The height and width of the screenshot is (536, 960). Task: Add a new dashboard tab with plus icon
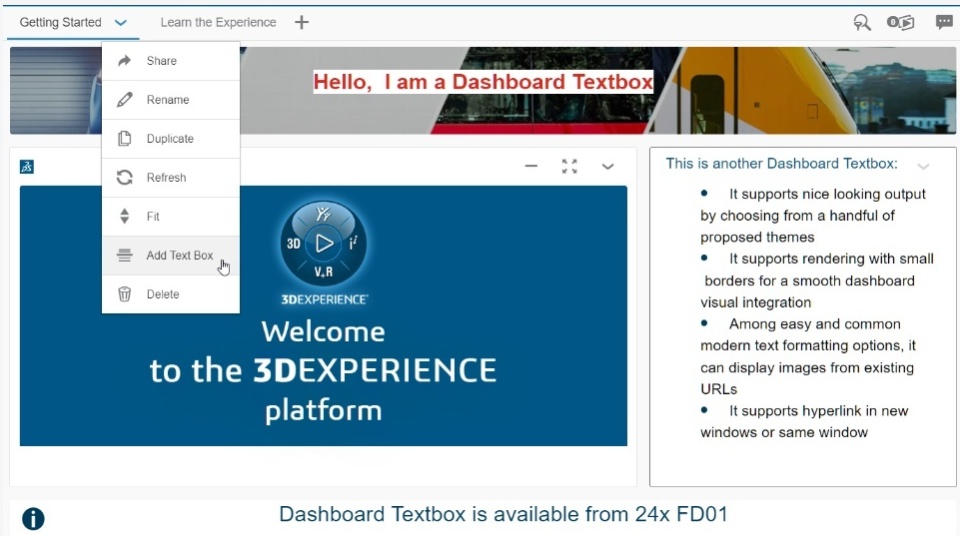[x=301, y=23]
